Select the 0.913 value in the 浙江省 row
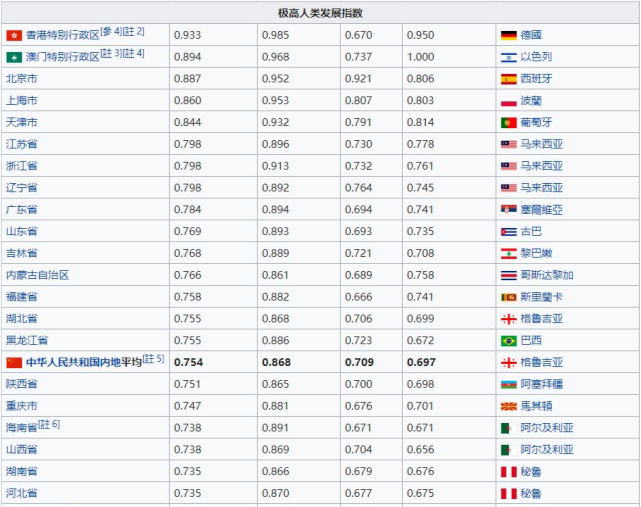641x507 pixels. [276, 166]
